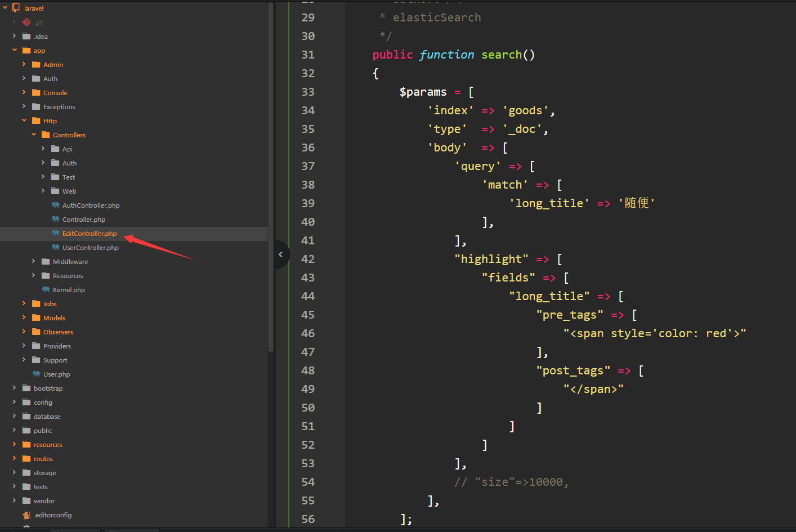Click the tests folder icon

tap(26, 486)
